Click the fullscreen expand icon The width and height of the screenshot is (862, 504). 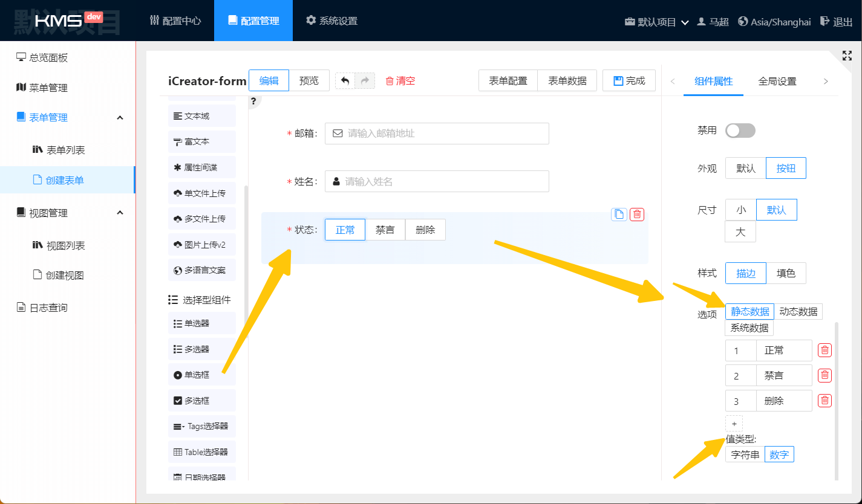click(x=847, y=56)
